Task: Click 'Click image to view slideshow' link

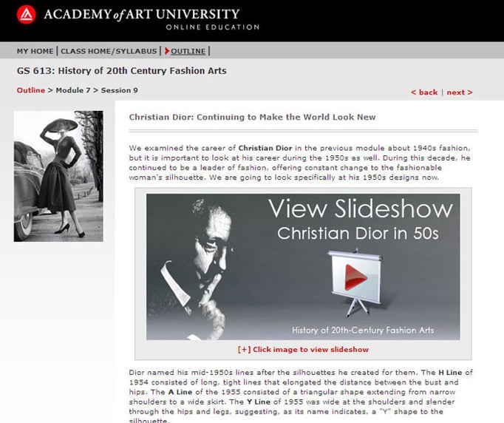Action: (x=303, y=349)
